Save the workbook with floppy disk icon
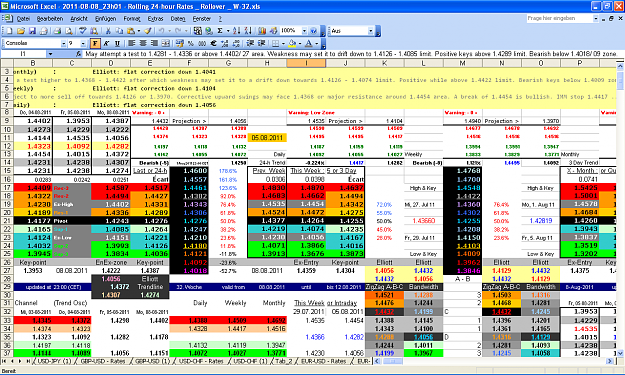Viewport: 625px width, 375px height. pos(32,31)
